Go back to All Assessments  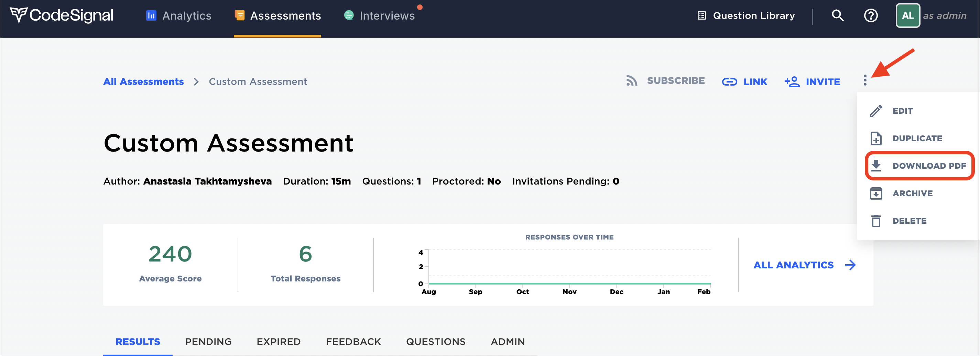pos(143,82)
